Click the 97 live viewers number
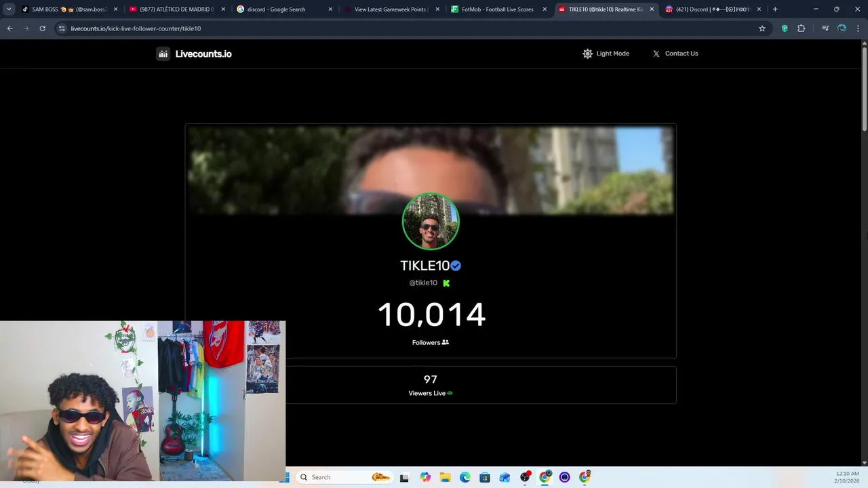 click(x=431, y=380)
